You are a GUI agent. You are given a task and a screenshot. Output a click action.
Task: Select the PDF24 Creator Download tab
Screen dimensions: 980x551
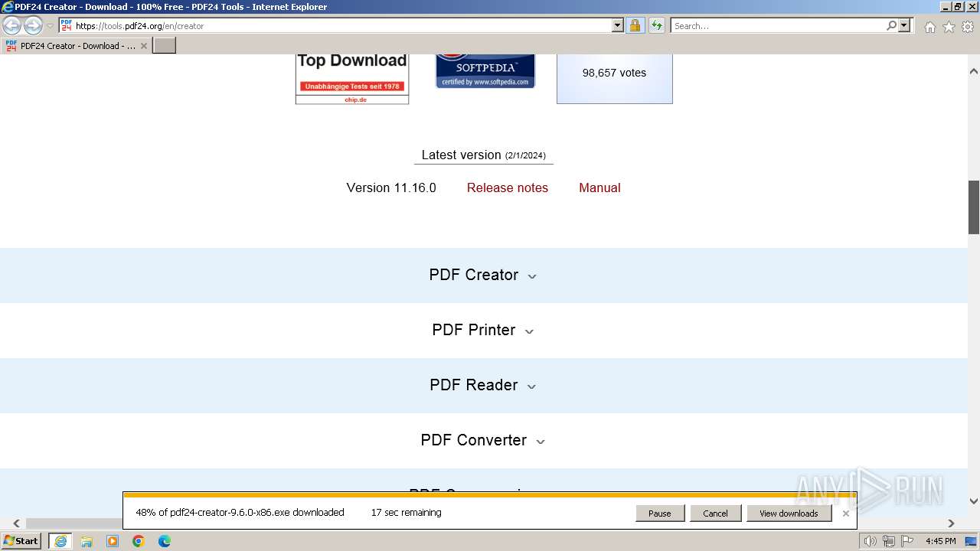pyautogui.click(x=77, y=46)
